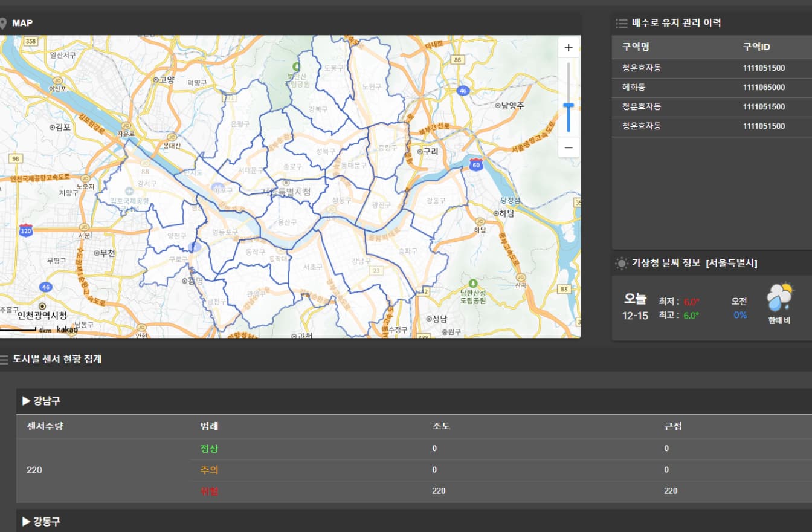The image size is (812, 532).
Task: Click the kakao logo on the map
Action: point(67,329)
